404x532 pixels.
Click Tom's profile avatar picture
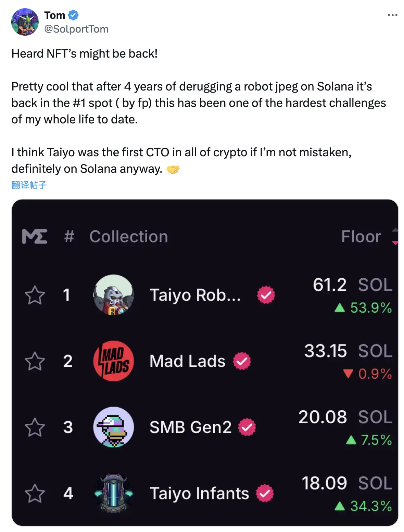tap(25, 22)
